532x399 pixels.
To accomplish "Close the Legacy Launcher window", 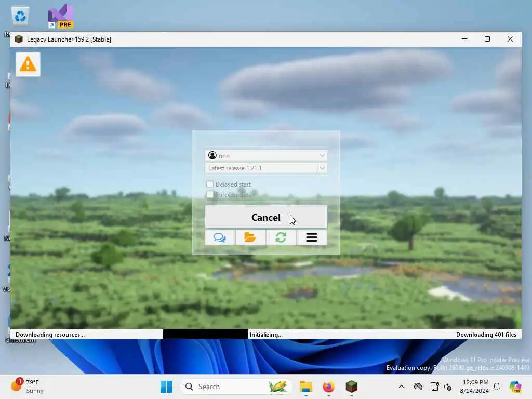I will click(510, 39).
